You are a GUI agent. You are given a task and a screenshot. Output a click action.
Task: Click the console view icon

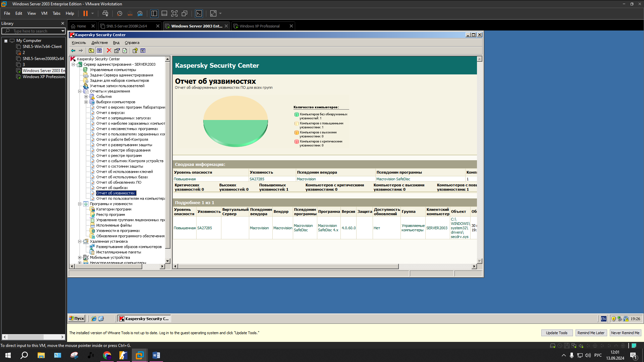(x=199, y=13)
